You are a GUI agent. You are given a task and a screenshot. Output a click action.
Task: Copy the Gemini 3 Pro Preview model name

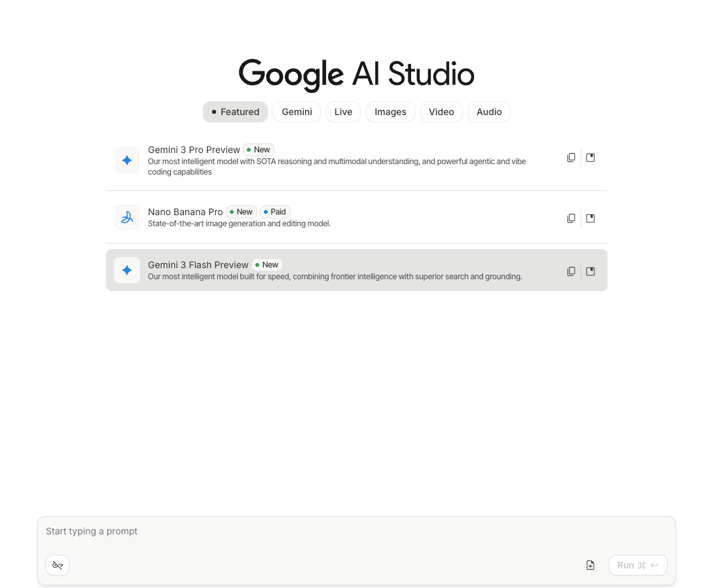(571, 158)
